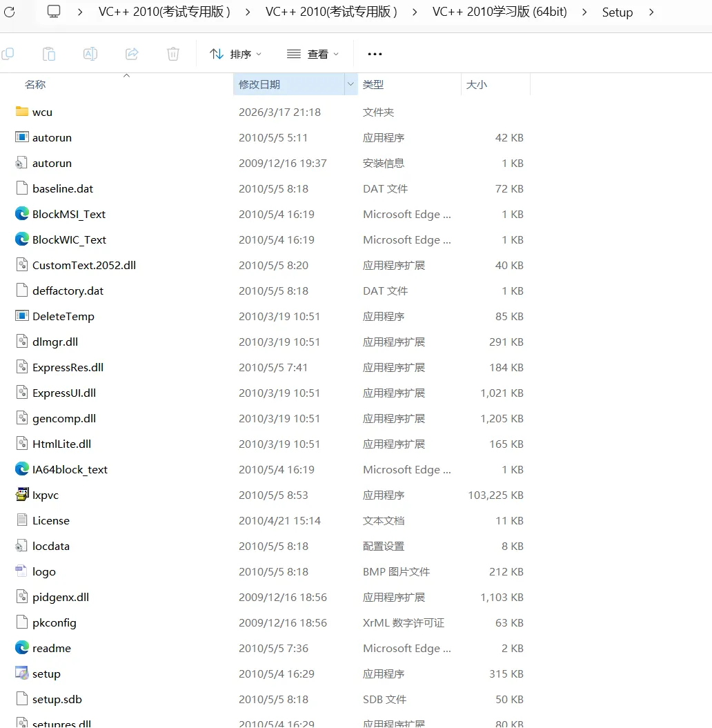Expand chevron after Setup breadcrumb
The width and height of the screenshot is (712, 728).
652,12
